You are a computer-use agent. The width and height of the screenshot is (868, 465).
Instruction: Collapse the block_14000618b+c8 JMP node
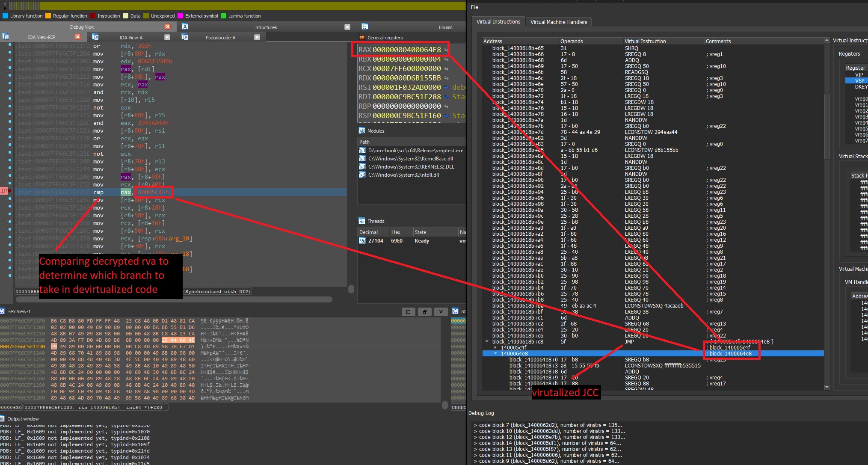point(487,341)
